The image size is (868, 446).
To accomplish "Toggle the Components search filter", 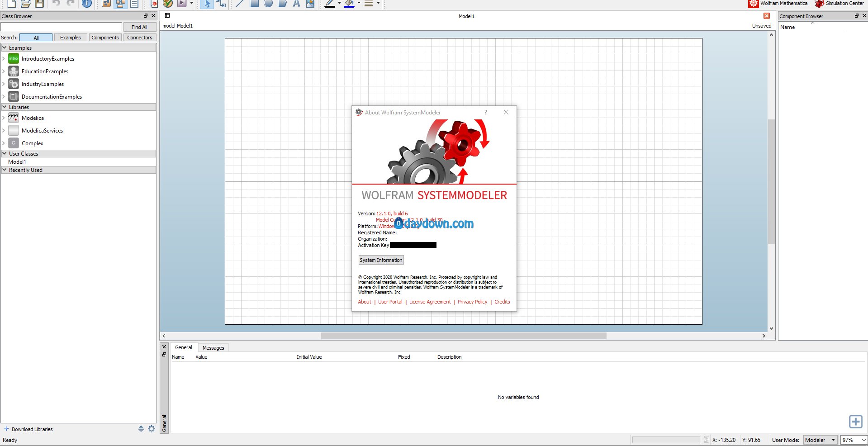I will (105, 38).
